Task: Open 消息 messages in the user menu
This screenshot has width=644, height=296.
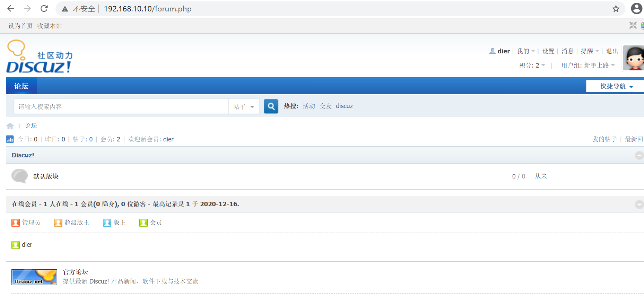Action: [x=567, y=51]
